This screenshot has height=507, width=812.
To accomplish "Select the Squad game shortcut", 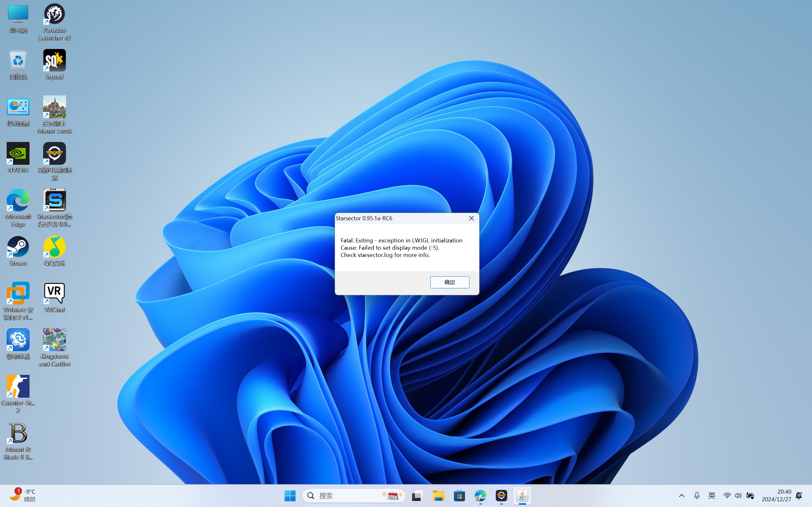I will tap(54, 61).
